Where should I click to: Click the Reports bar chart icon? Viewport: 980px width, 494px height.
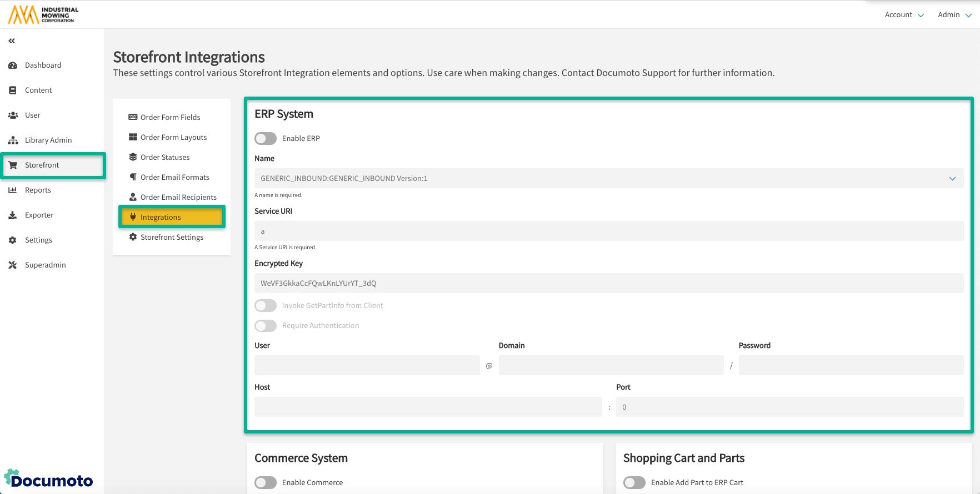coord(13,190)
